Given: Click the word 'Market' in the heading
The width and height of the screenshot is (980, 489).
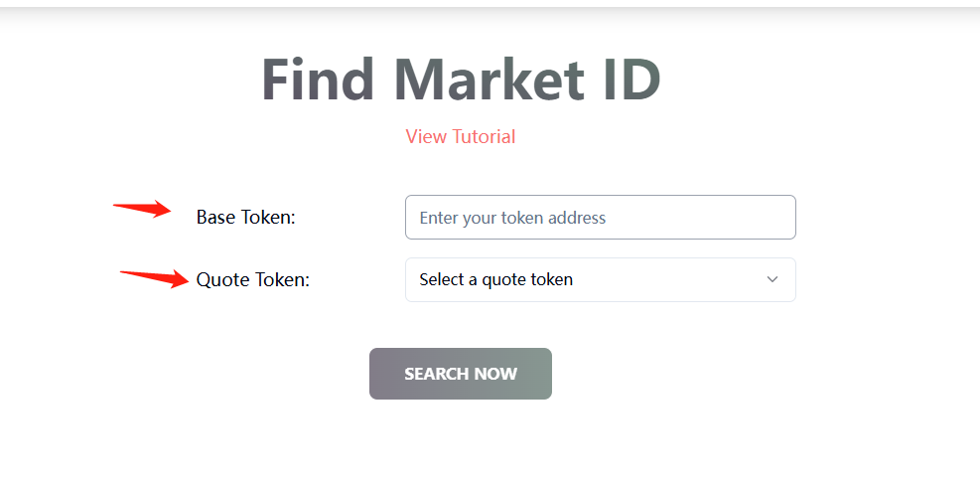Looking at the screenshot, I should tap(488, 81).
